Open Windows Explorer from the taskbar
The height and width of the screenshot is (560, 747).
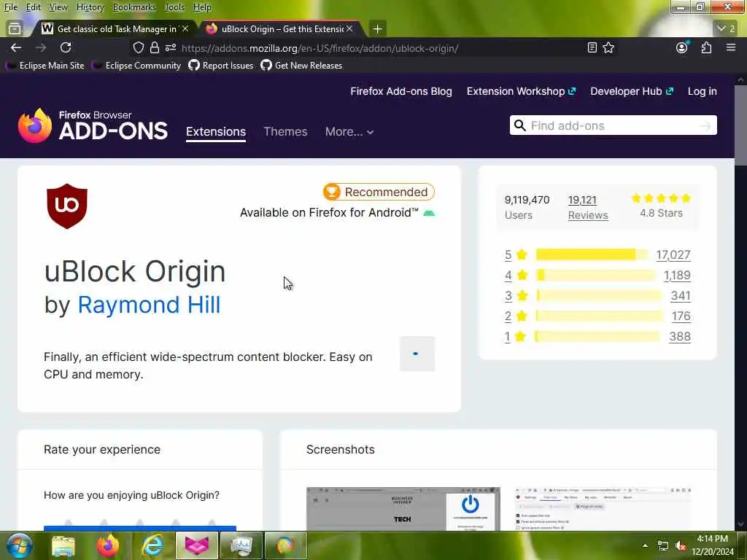[63, 546]
